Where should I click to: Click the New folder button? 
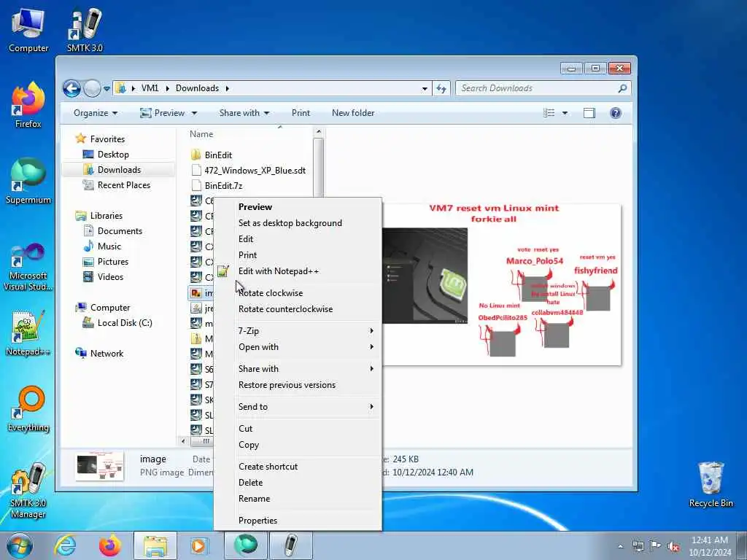[x=353, y=113]
